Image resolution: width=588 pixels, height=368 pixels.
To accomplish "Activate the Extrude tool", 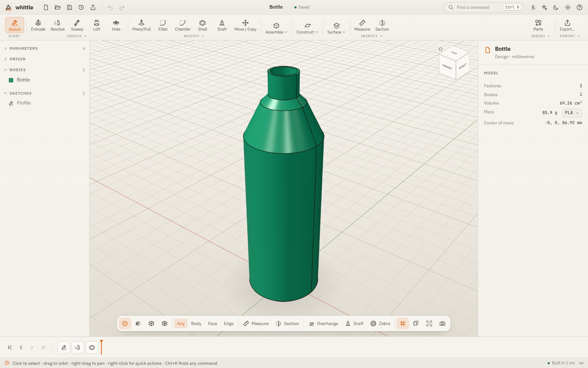I will coord(38,25).
